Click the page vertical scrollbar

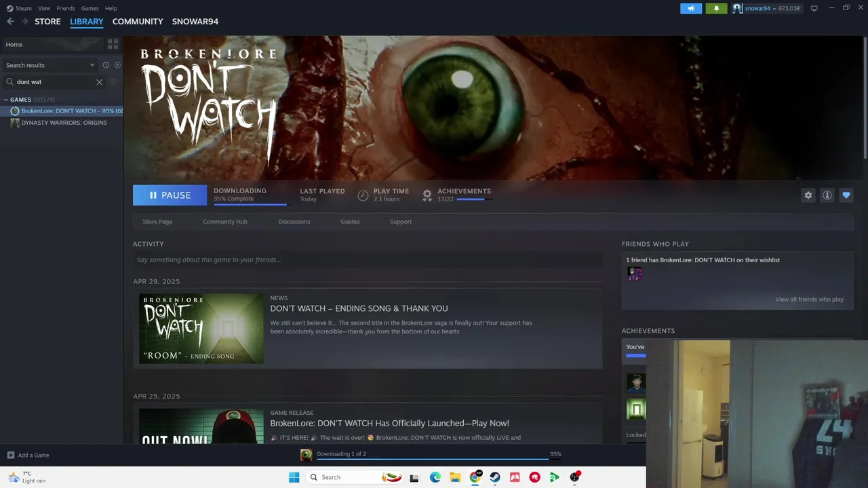point(865,98)
